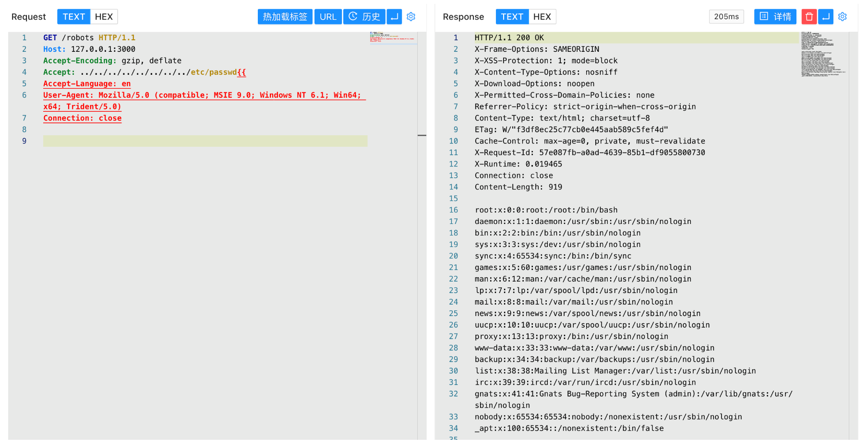Click the red trash delete icon
Image resolution: width=868 pixels, height=447 pixels.
tap(809, 17)
